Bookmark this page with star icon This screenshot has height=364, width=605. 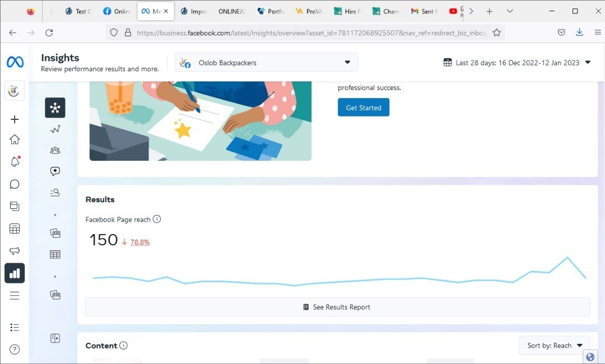point(496,33)
